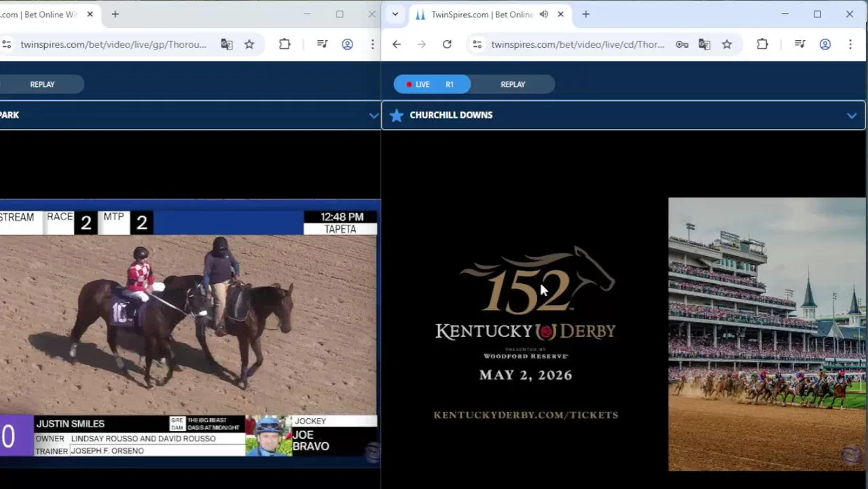Bookmark the Churchill Downs page with the star

coord(727,44)
